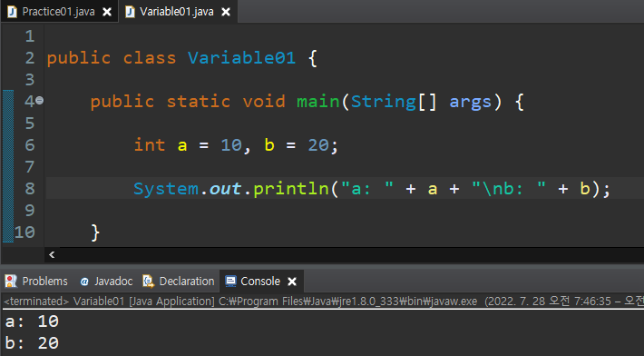Click the italic out field on line 8
Screen dimensions: 644x356
pyautogui.click(x=225, y=189)
